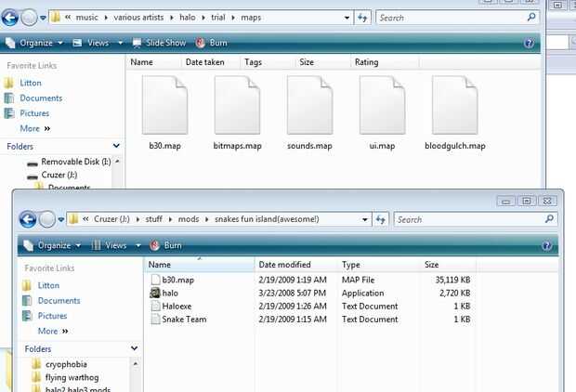Viewport: 576px width, 392px height.
Task: Click 'various artists' breadcrumb in maps window
Action: tap(138, 18)
